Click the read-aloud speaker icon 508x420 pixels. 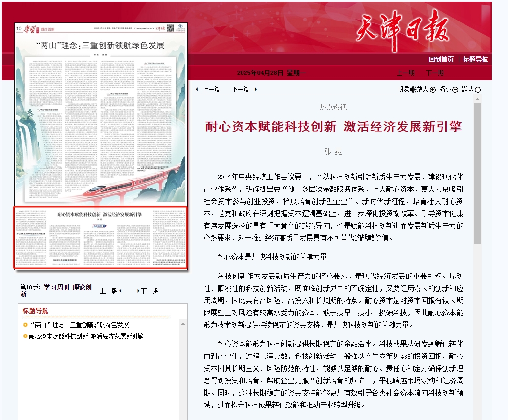point(412,89)
